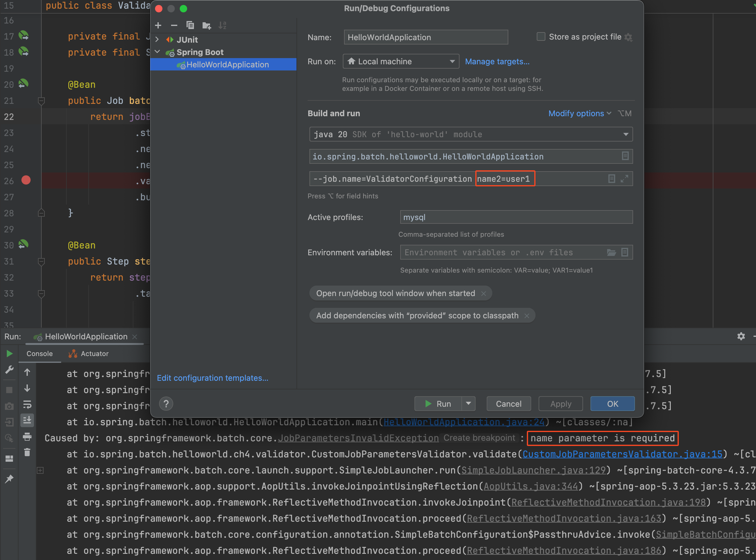
Task: Click the OK button
Action: click(x=612, y=404)
